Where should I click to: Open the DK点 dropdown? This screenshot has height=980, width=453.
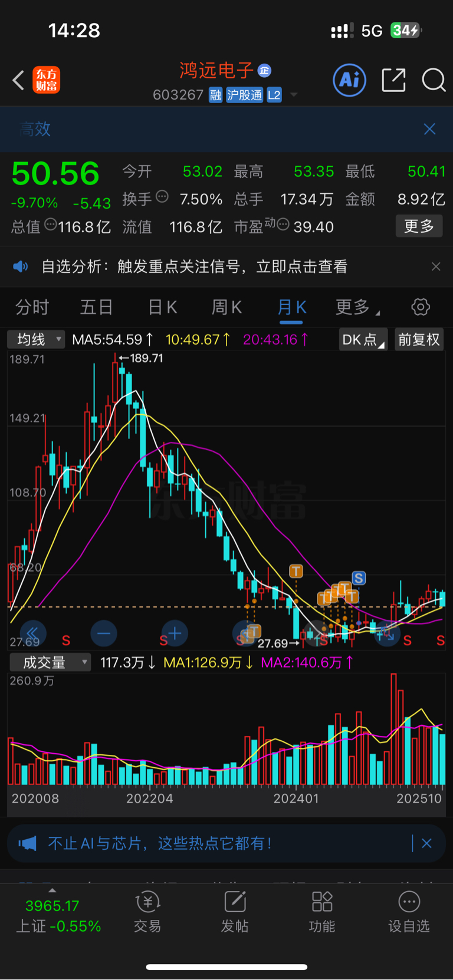pos(363,339)
